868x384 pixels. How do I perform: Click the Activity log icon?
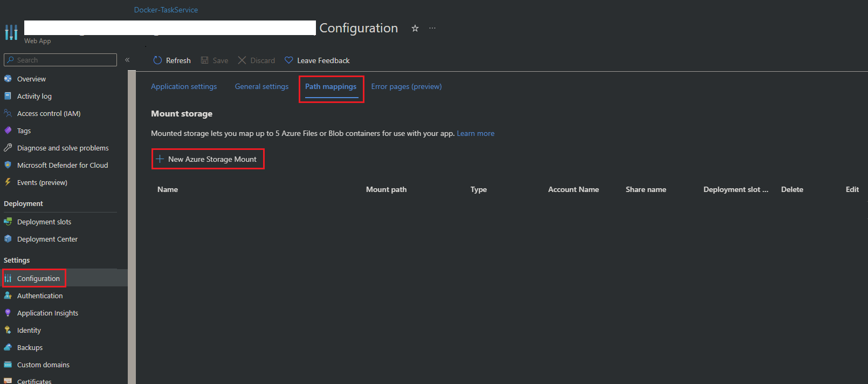[x=8, y=96]
